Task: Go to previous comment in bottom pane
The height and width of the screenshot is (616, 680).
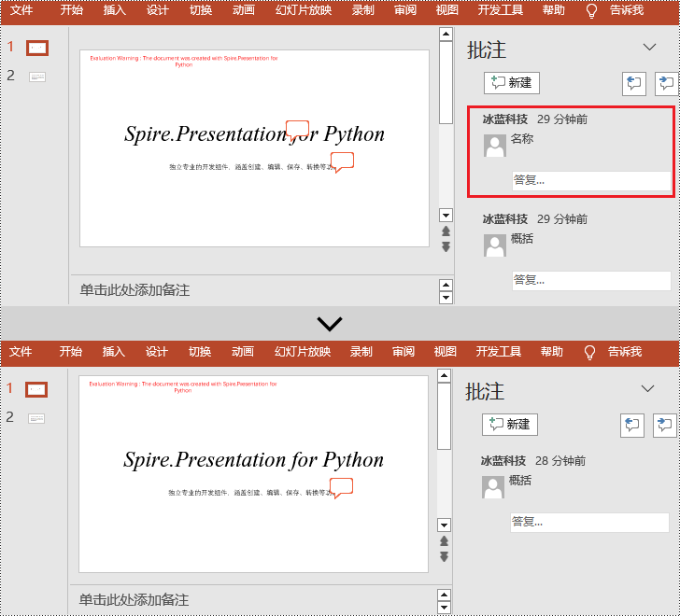Action: pos(632,425)
